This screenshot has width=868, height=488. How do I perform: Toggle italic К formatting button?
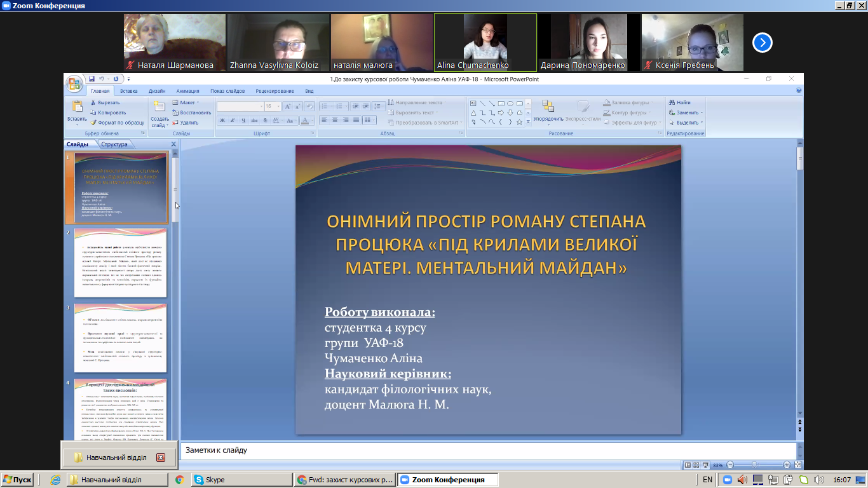click(233, 120)
